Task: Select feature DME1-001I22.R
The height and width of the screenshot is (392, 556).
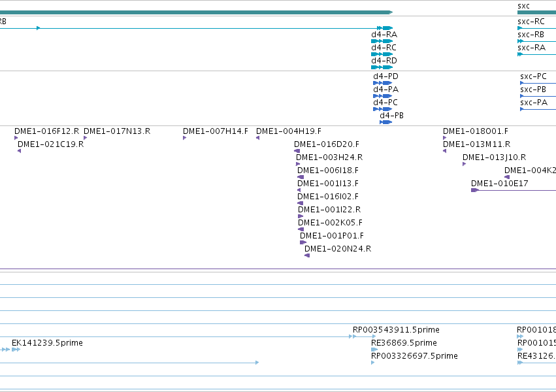Action: (x=329, y=210)
